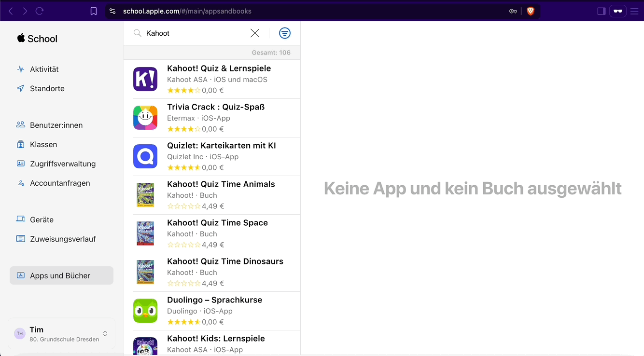Open browser hamburger menu
Viewport: 644px width, 356px height.
click(634, 11)
